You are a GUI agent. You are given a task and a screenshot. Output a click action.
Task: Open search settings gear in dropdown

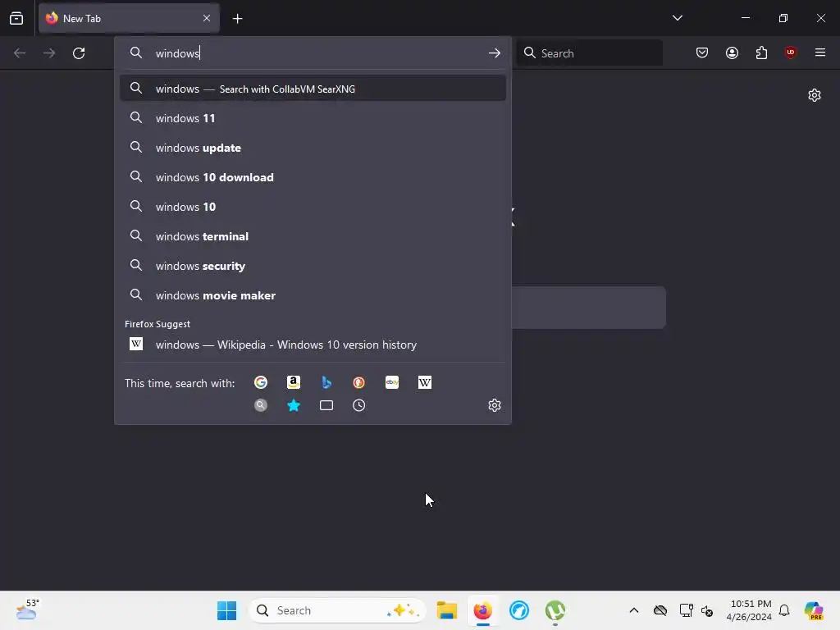pyautogui.click(x=495, y=405)
